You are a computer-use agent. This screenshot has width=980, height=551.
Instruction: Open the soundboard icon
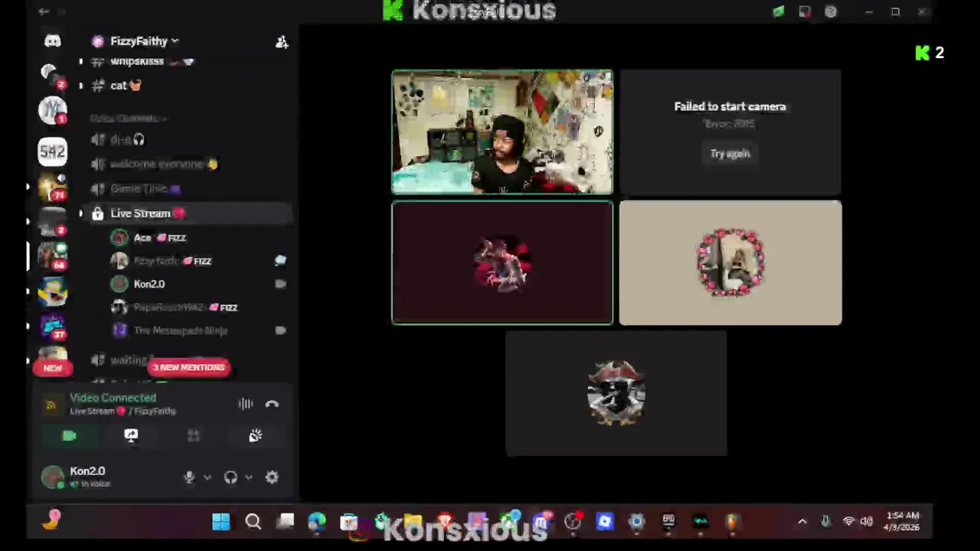pyautogui.click(x=255, y=435)
